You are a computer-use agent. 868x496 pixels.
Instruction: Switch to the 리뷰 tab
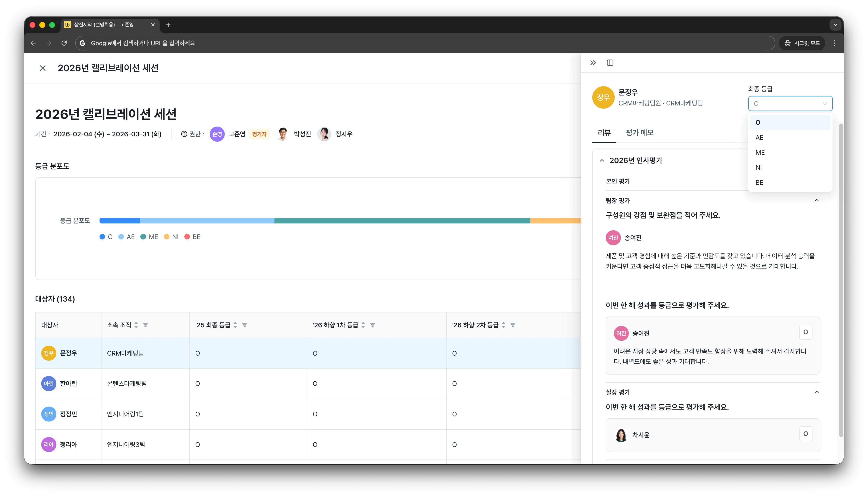point(604,133)
